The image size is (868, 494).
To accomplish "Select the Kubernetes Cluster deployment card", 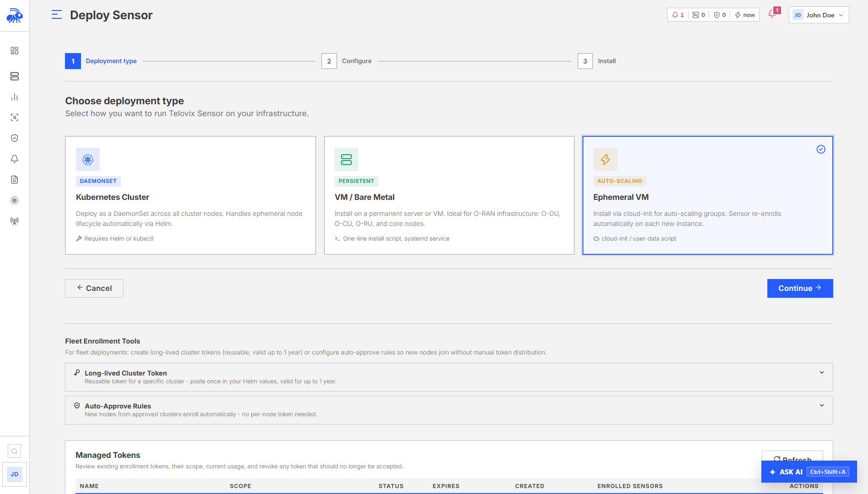I will point(190,195).
